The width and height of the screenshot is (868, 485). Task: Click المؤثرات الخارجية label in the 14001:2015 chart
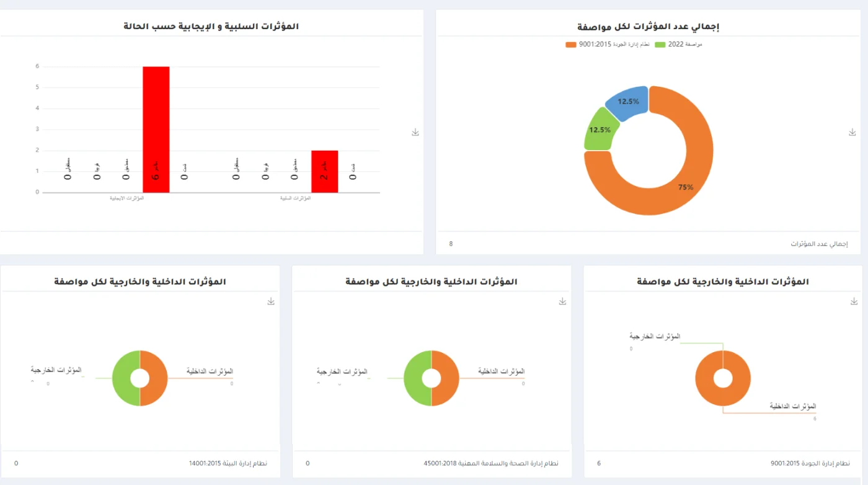[x=56, y=370]
